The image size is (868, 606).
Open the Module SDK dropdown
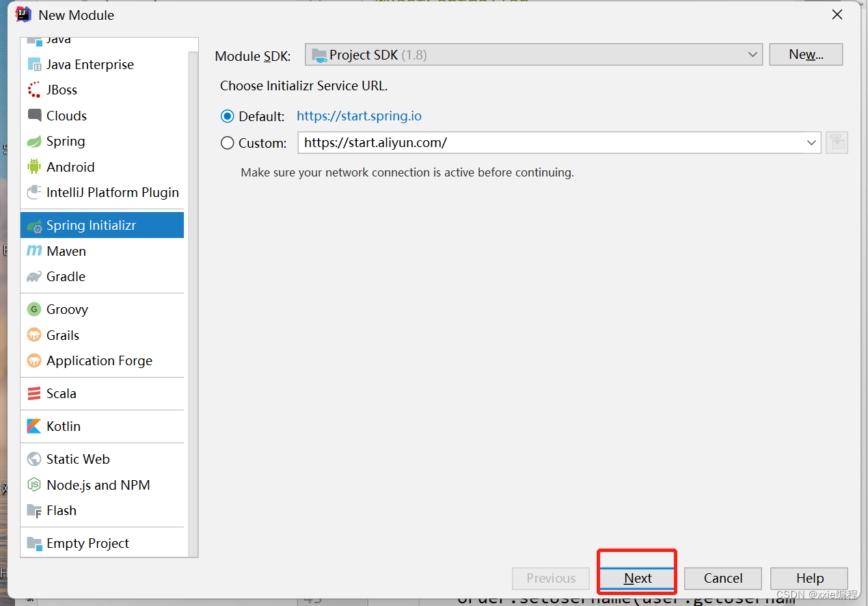(534, 55)
